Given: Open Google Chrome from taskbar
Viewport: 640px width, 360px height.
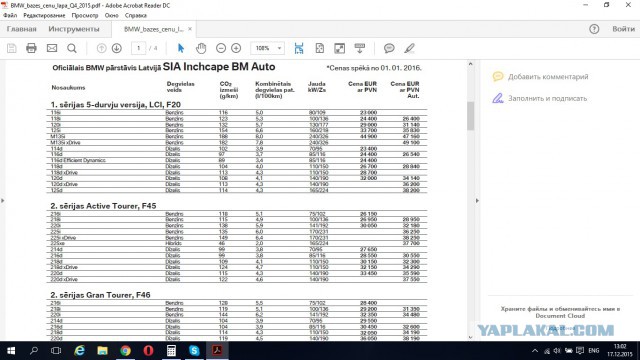Looking at the screenshot, I should (125, 351).
